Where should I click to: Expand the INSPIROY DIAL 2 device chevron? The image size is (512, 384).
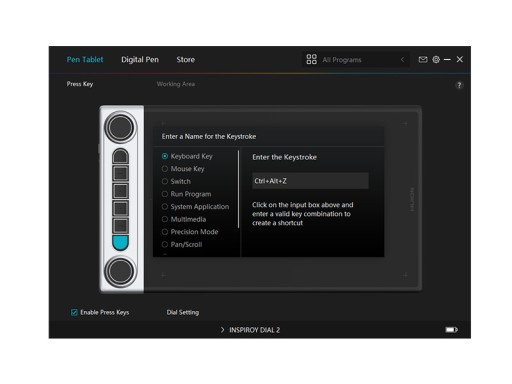pyautogui.click(x=223, y=330)
